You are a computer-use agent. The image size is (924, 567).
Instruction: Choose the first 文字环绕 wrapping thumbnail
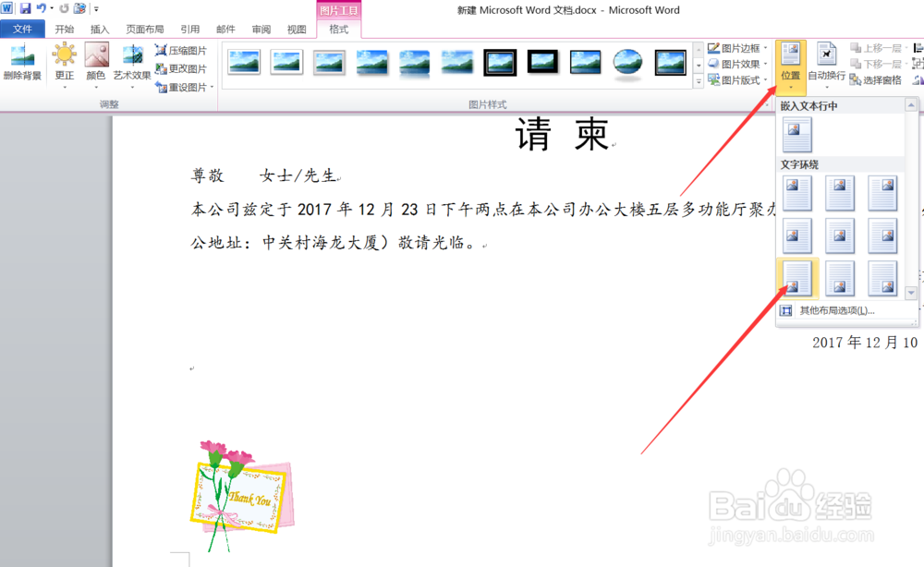click(796, 192)
